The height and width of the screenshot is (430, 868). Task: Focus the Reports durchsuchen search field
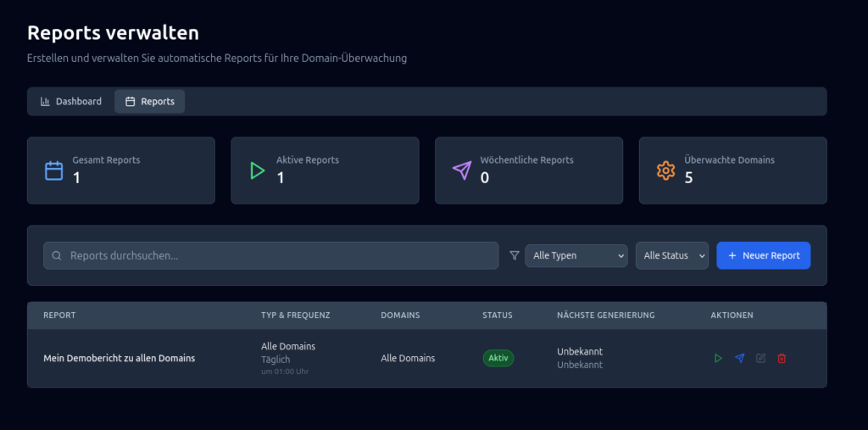[x=280, y=256]
